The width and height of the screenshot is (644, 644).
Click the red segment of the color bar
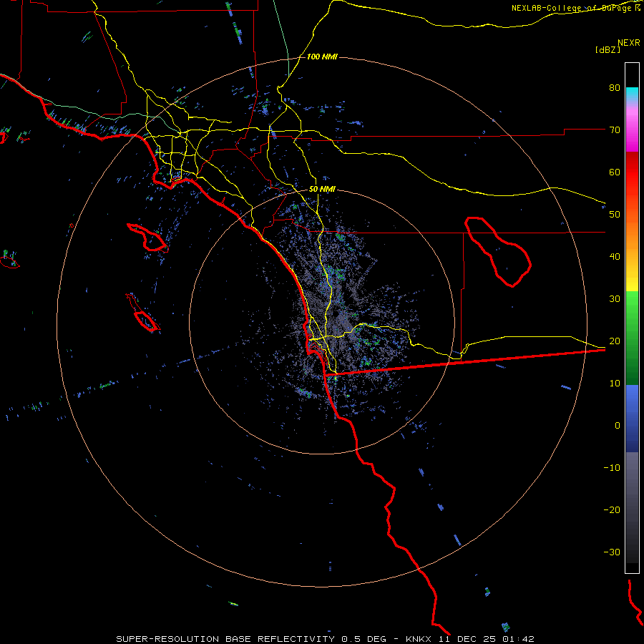(x=632, y=172)
